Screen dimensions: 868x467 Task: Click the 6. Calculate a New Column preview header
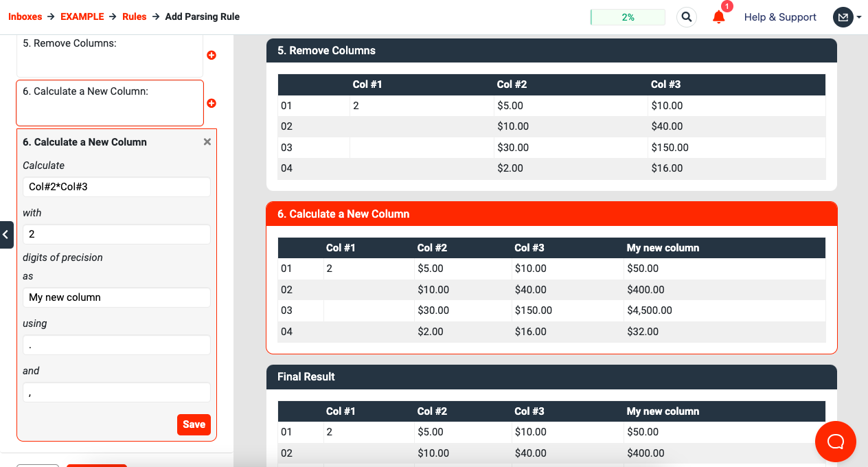551,214
